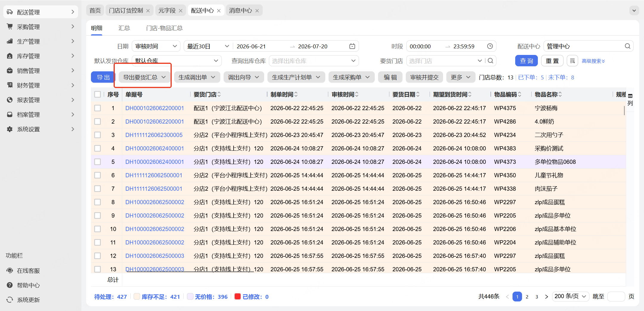Open the 默认仓库 warehouse dropdown
Image resolution: width=644 pixels, height=311 pixels.
click(x=177, y=61)
